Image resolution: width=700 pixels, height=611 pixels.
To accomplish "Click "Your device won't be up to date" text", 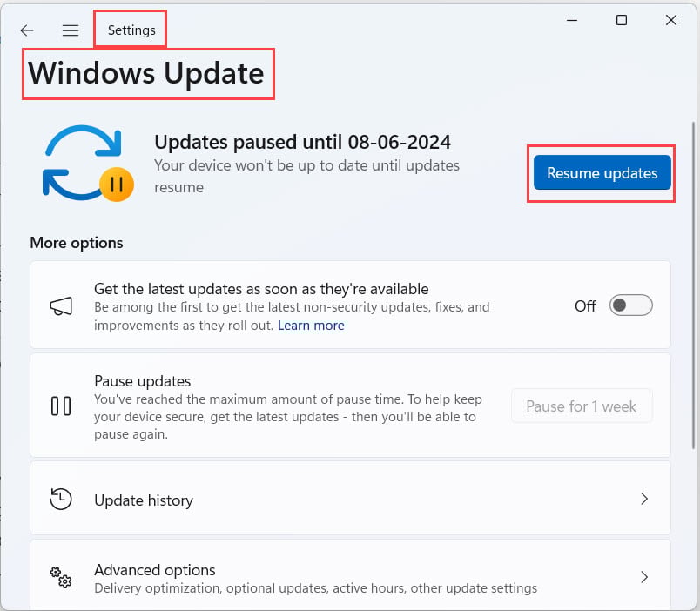I will 306,177.
